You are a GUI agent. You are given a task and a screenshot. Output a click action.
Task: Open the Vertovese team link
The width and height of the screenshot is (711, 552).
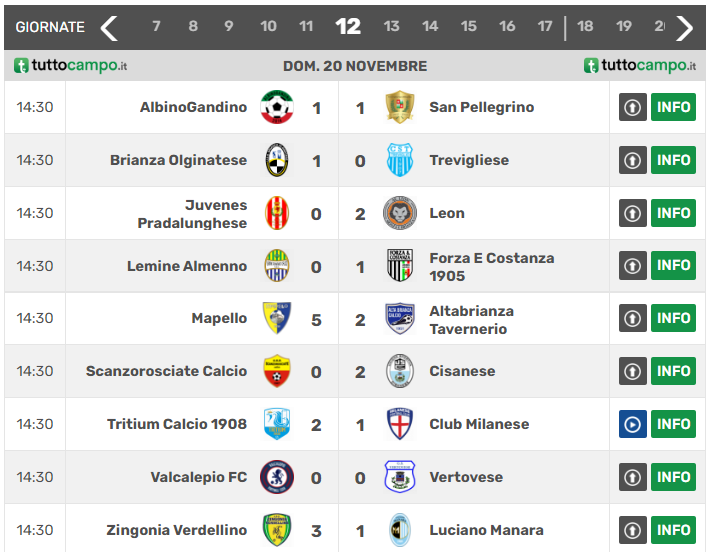[466, 477]
